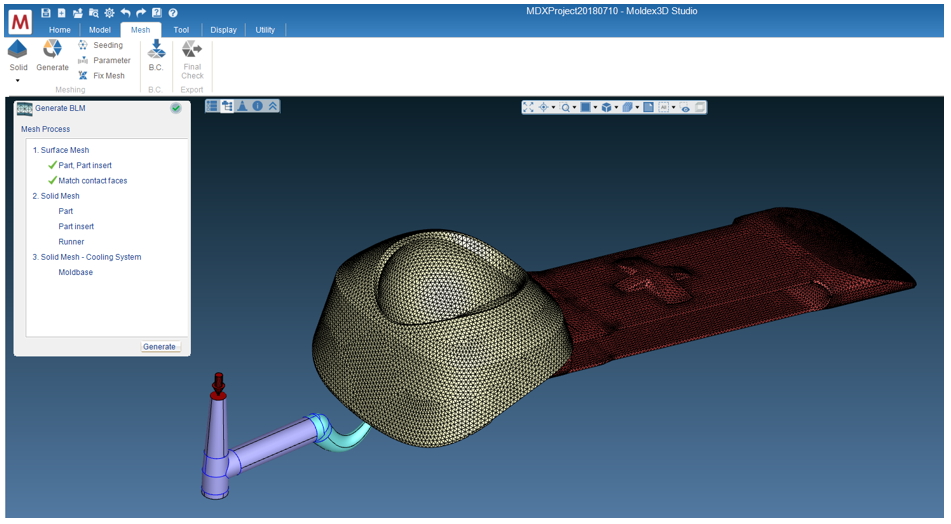Switch to the Display tab
The height and width of the screenshot is (524, 951).
tap(223, 30)
